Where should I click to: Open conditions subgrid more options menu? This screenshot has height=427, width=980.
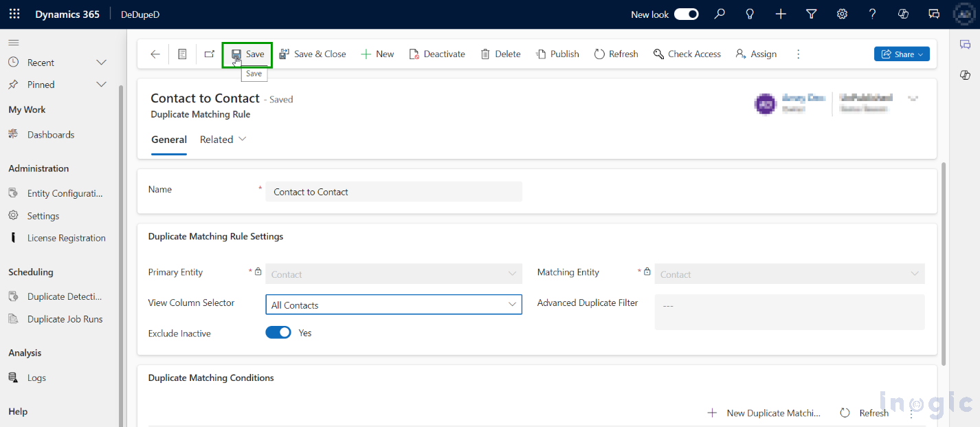(x=912, y=413)
